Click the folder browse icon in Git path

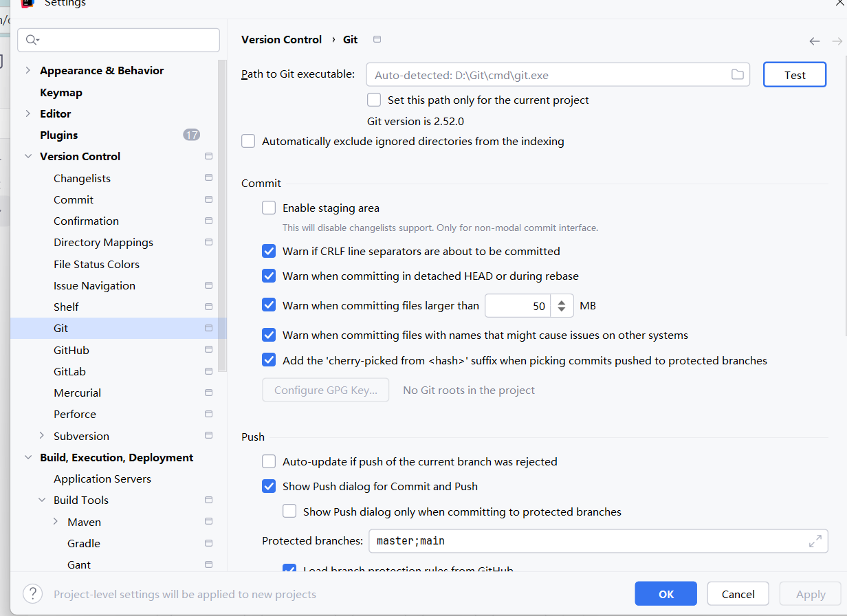[738, 74]
